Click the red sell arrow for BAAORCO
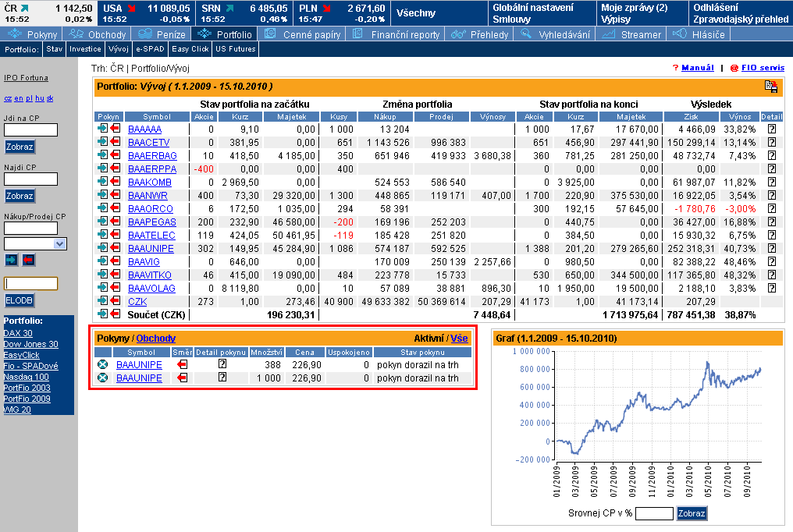Viewport: 793px width, 532px height. pyautogui.click(x=116, y=208)
